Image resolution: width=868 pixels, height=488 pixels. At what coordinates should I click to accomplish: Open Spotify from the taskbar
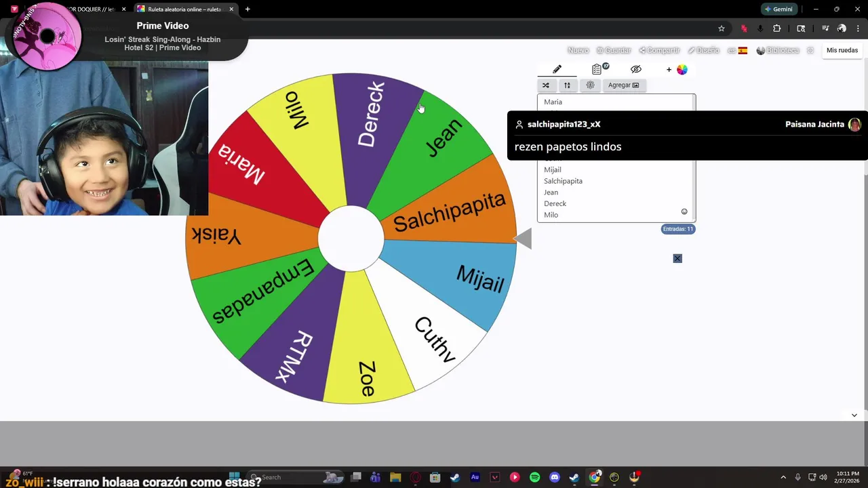tap(534, 477)
